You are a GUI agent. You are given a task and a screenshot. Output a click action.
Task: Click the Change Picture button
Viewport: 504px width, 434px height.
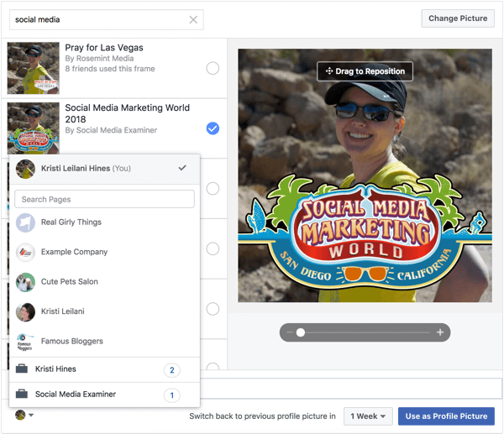[x=458, y=18]
